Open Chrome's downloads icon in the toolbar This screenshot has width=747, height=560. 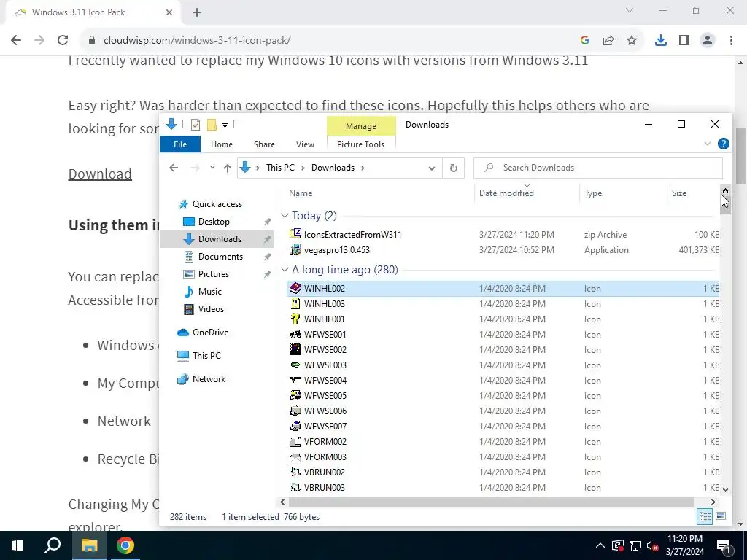pos(661,41)
